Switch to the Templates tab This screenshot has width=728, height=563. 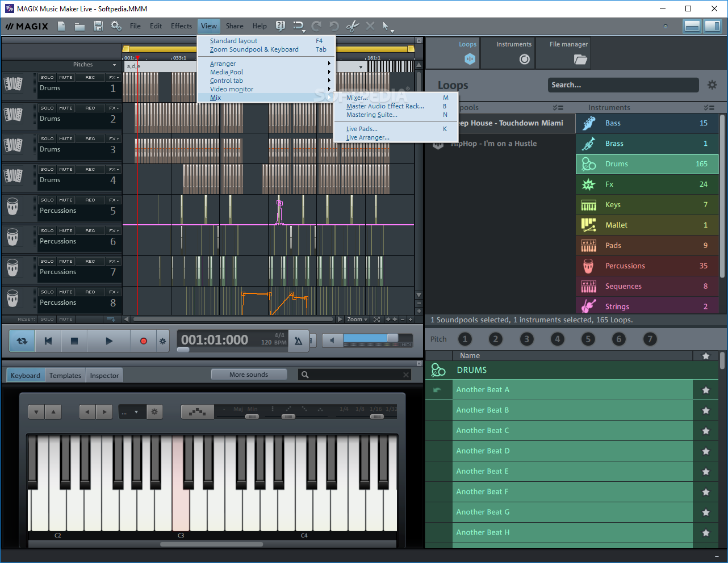pos(65,376)
